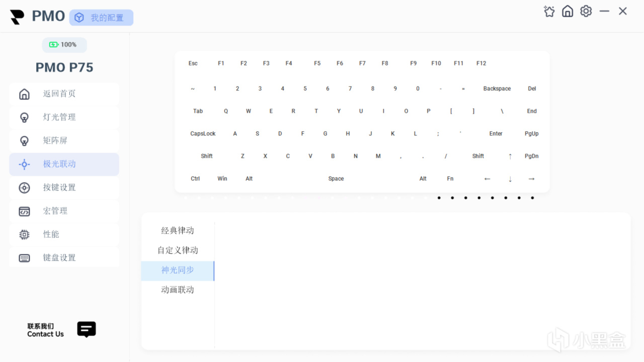Select the right arrow key
The image size is (644, 362).
click(532, 179)
